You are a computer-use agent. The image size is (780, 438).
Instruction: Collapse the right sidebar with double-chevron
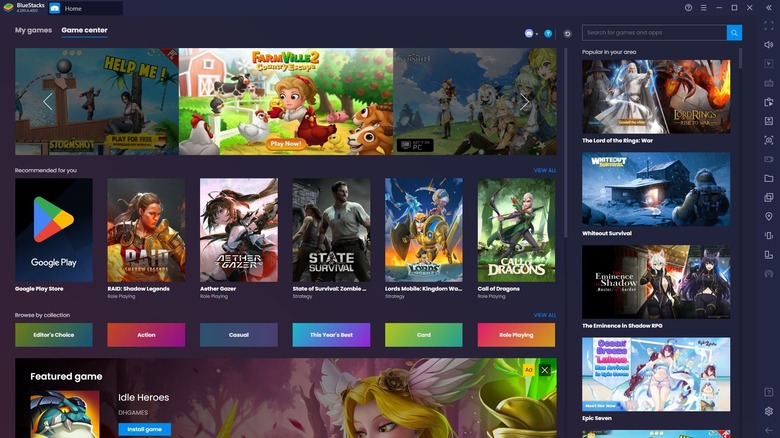pyautogui.click(x=769, y=8)
